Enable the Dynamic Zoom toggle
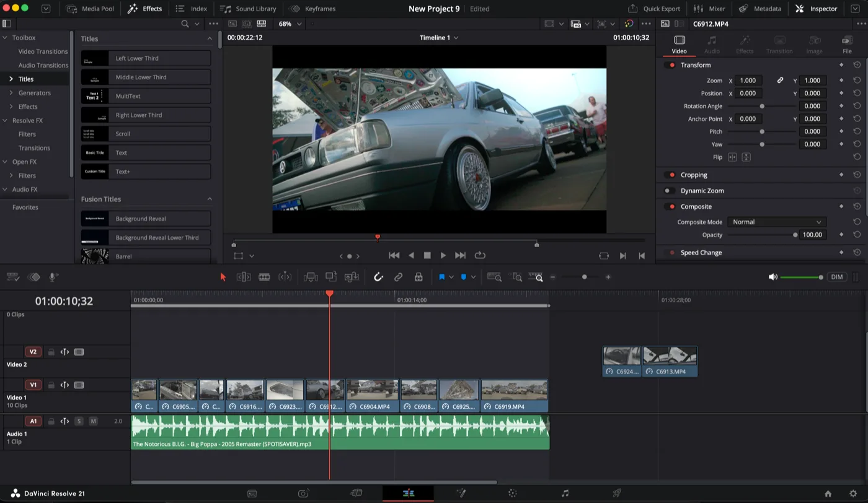The height and width of the screenshot is (503, 868). pos(670,191)
